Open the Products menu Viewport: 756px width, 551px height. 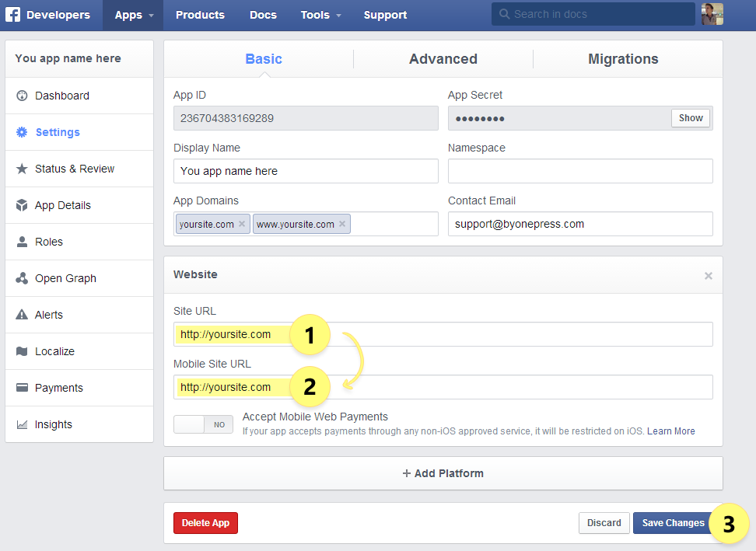pyautogui.click(x=200, y=15)
